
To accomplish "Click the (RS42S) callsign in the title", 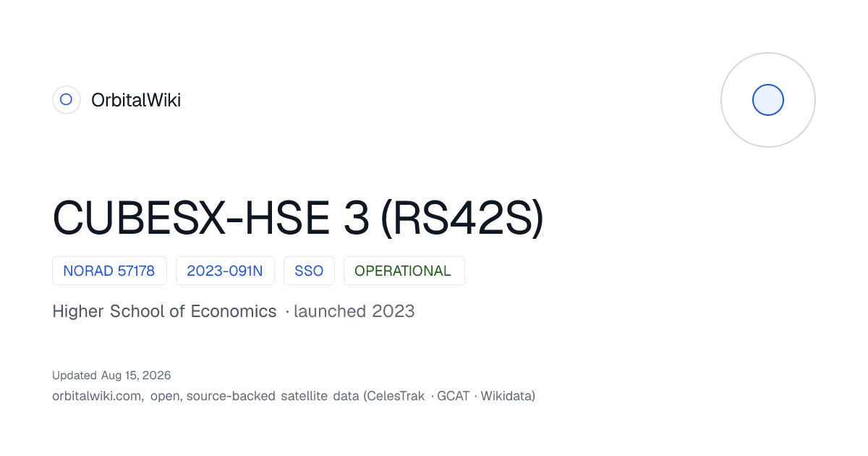I will [x=461, y=216].
